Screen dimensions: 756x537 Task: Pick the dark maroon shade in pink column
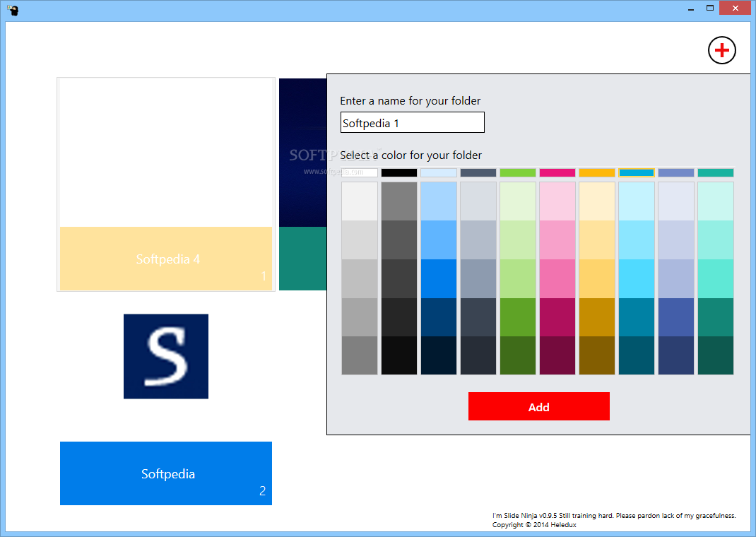557,355
